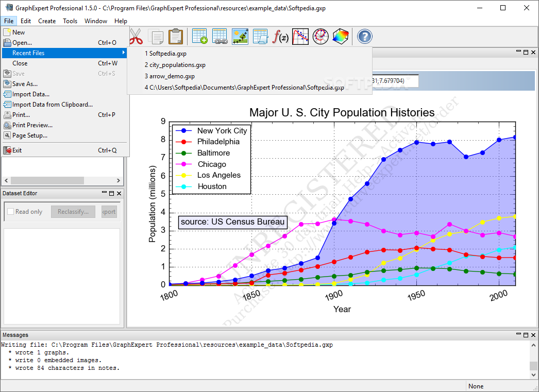Minimize the graph panel below the toolbar
Viewport: 539px width, 392px height.
[x=518, y=52]
